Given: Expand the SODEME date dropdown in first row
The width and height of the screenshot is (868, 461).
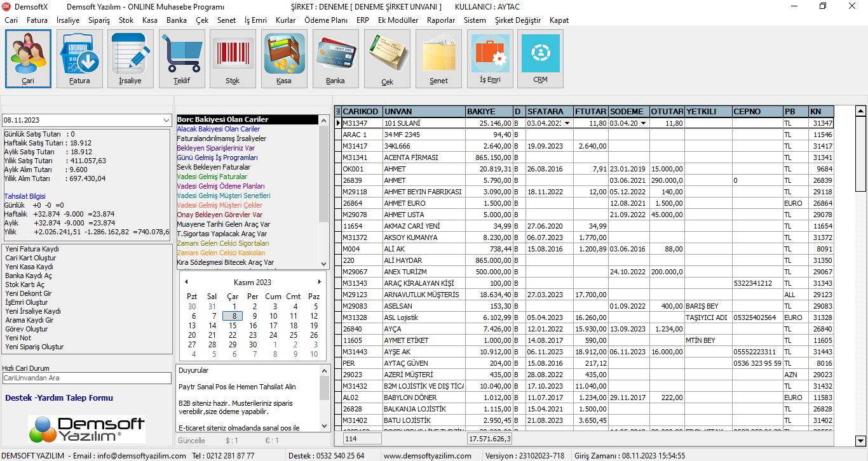Looking at the screenshot, I should tap(643, 123).
